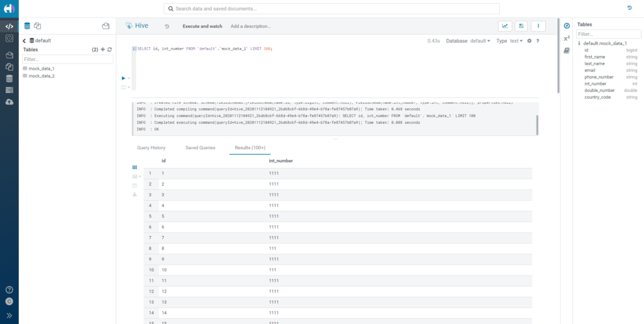Screen dimensions: 644x324
Task: Open the editor settings gear icon
Action: click(x=530, y=41)
